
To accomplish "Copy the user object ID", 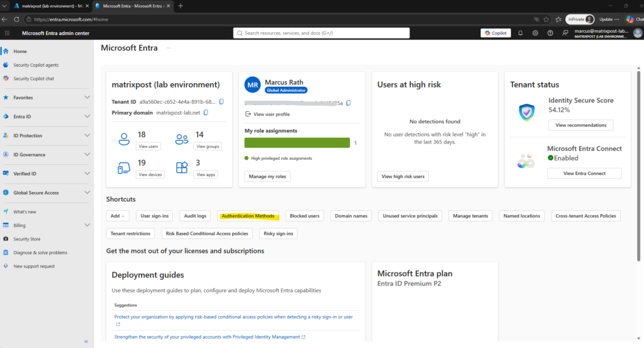I will 348,103.
